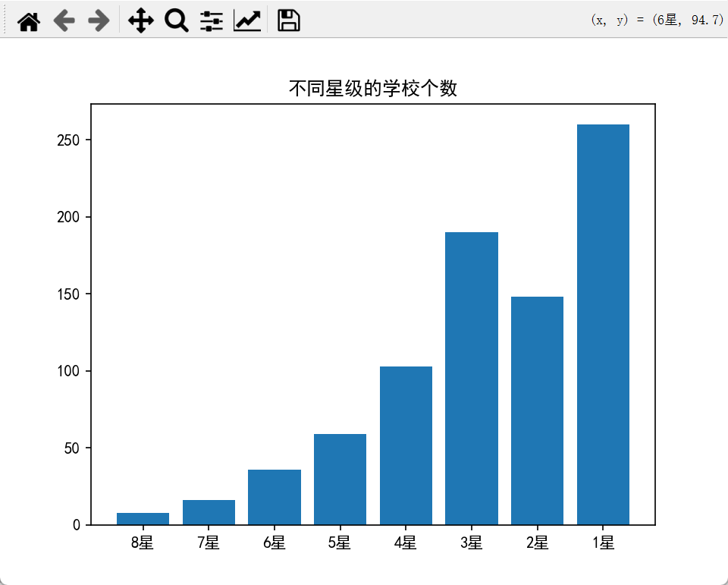Click the 6星 bar in the chart

pos(275,497)
